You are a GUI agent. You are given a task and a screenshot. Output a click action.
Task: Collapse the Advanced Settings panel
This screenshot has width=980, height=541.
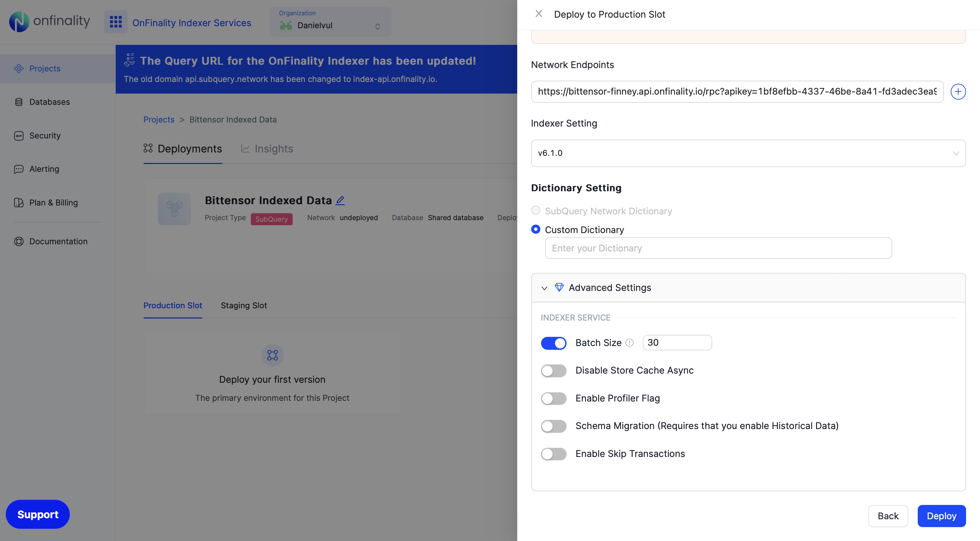544,288
